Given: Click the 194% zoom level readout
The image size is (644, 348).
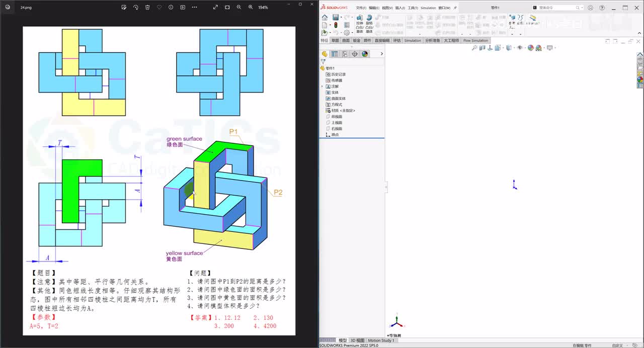Looking at the screenshot, I should (x=263, y=8).
